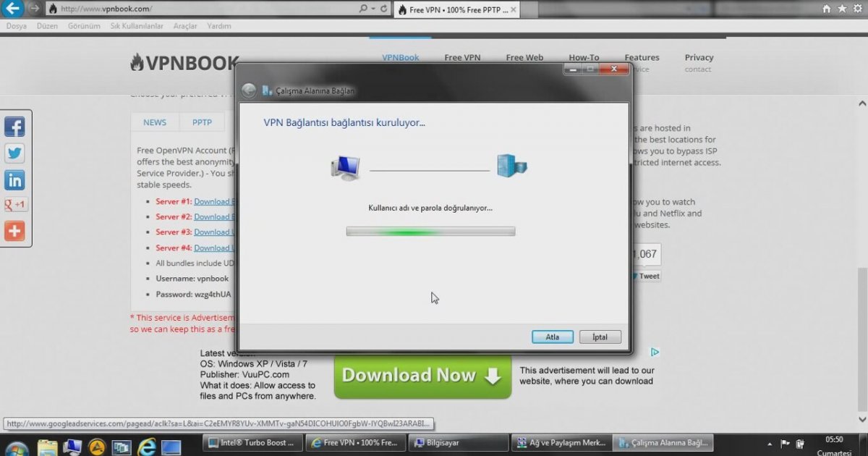Click the Google +1 share icon
Screen dimensions: 868x456
point(14,205)
